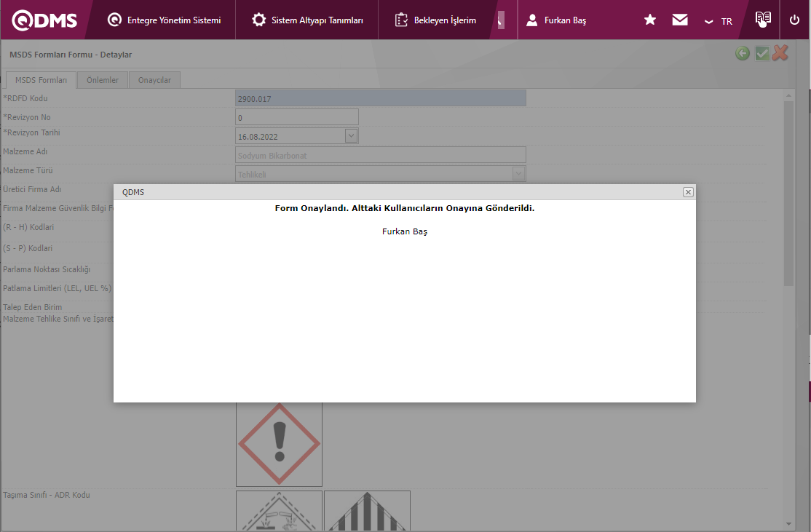Click the favorites star icon
This screenshot has height=532, width=811.
tap(650, 20)
